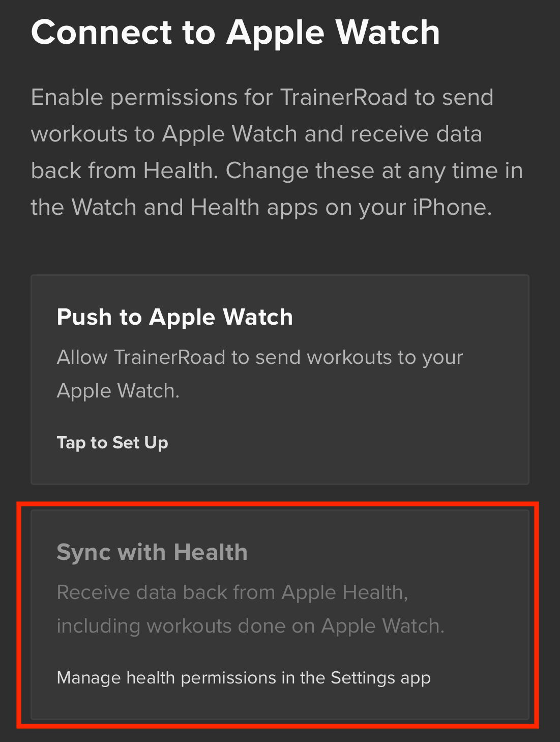Select the Sync with Health card
This screenshot has height=742, width=560.
[280, 615]
